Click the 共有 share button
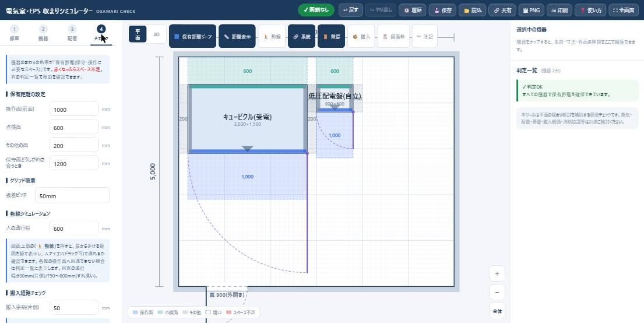The image size is (644, 323). point(502,10)
